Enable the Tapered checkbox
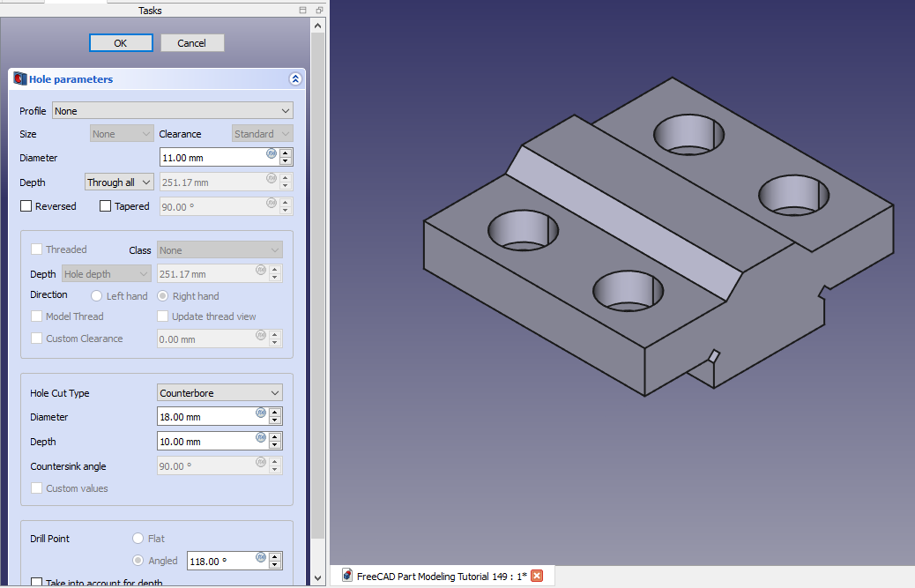Screen dimensions: 915x588 [106, 206]
